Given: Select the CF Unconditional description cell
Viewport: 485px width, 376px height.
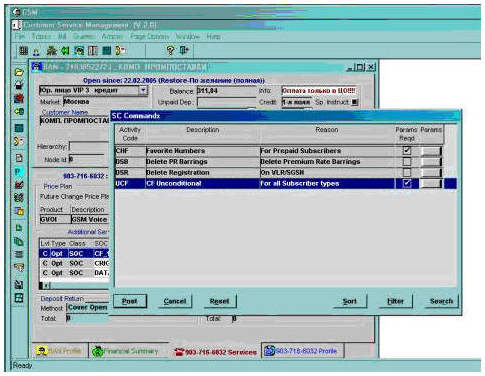Looking at the screenshot, I should pos(202,183).
